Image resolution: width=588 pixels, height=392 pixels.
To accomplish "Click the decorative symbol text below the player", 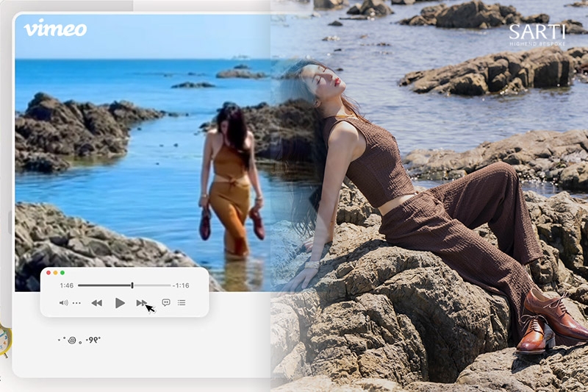I will pos(79,341).
